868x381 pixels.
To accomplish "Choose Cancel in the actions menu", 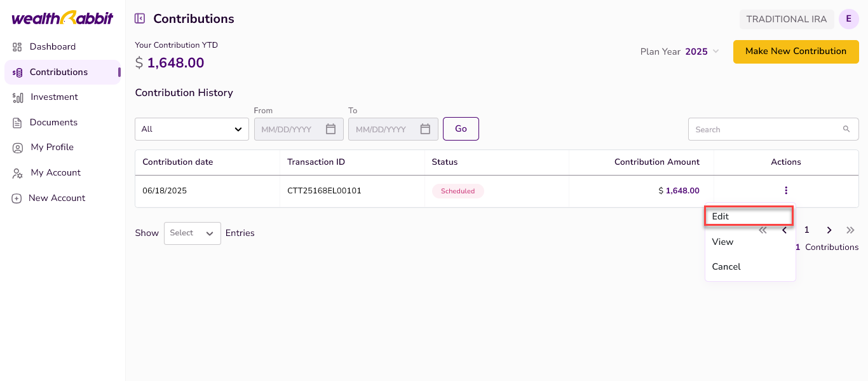I will click(x=726, y=267).
